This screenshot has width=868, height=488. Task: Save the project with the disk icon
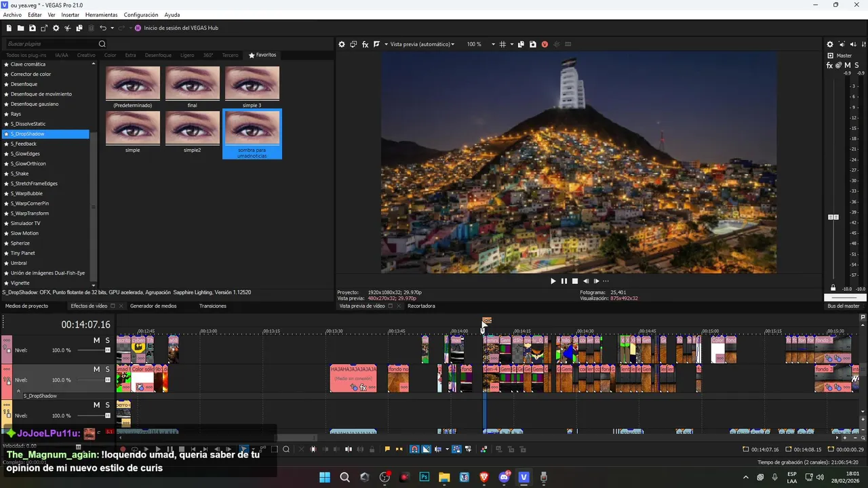pos(33,28)
